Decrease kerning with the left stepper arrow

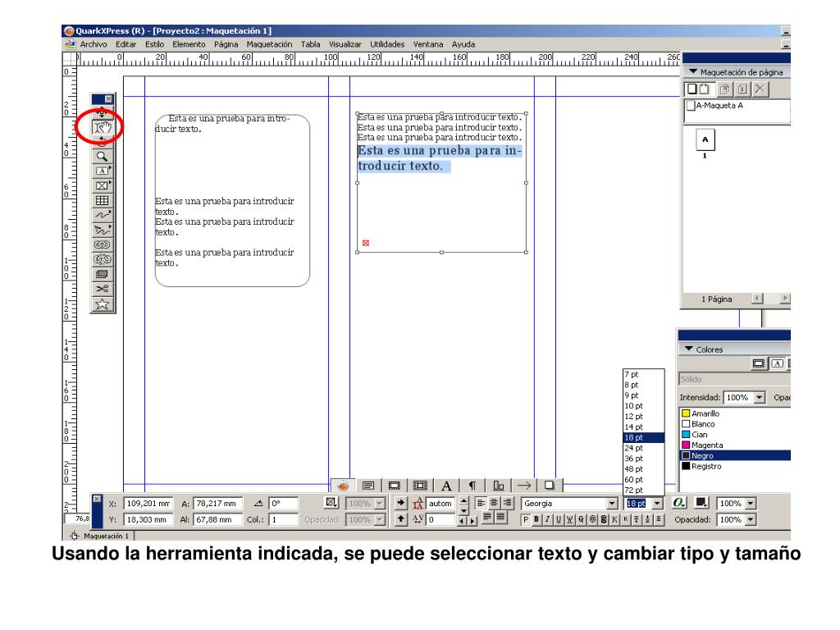click(461, 520)
